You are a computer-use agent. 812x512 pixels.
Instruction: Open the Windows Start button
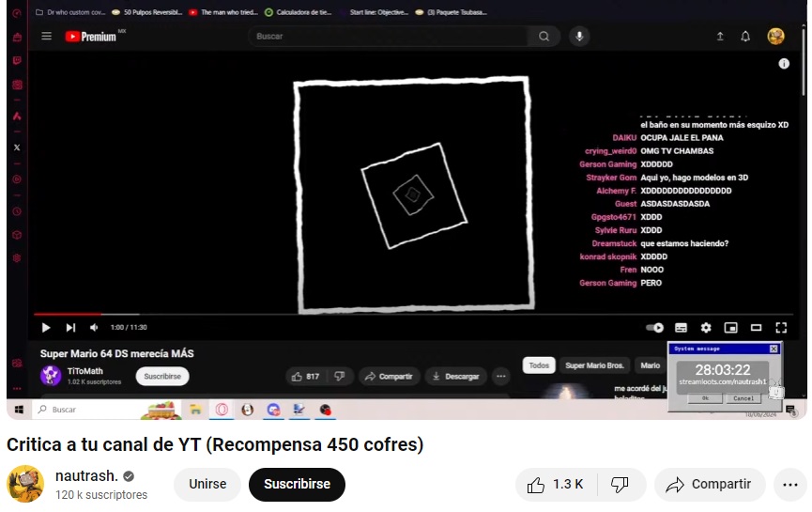(19, 410)
